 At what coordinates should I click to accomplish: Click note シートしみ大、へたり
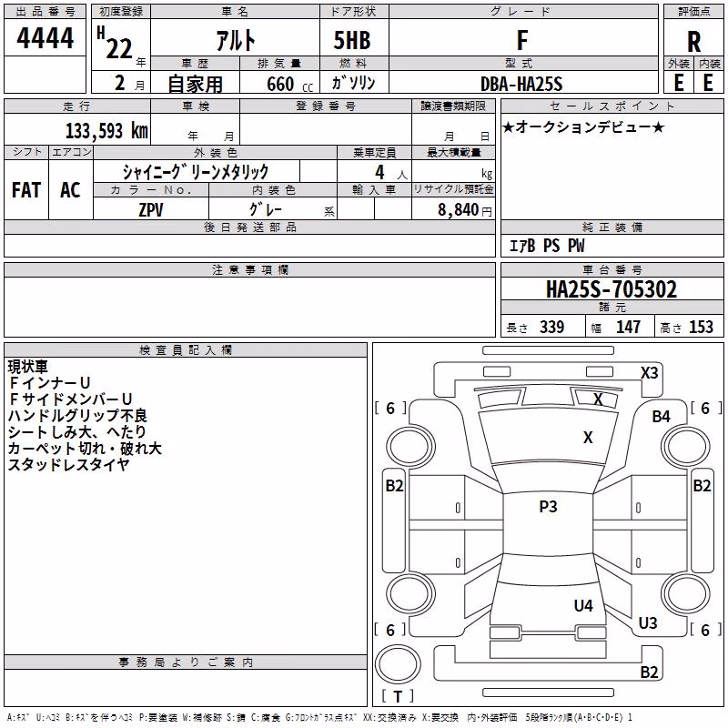pyautogui.click(x=77, y=431)
